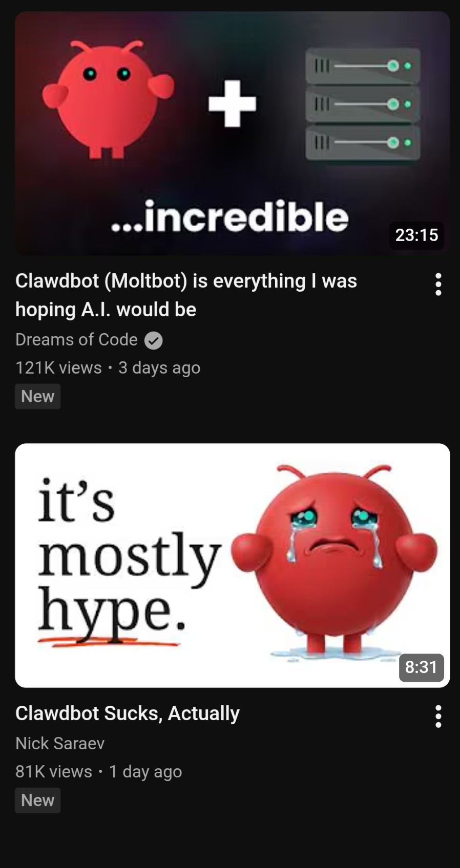Open more options for the Clawdbot (Moltbot) video
Screen dimensions: 460x868
coord(438,284)
